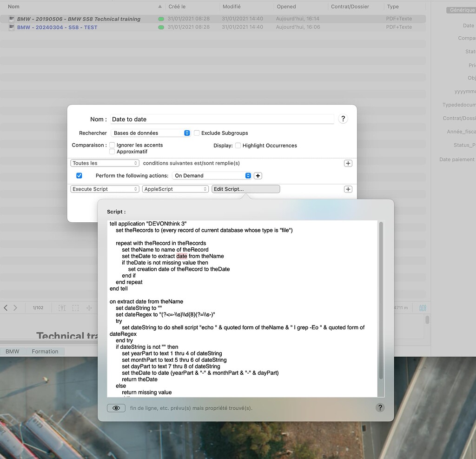Viewport: 476px width, 459px height.
Task: Select the forward navigation arrow in the bottom toolbar
Action: [15, 307]
